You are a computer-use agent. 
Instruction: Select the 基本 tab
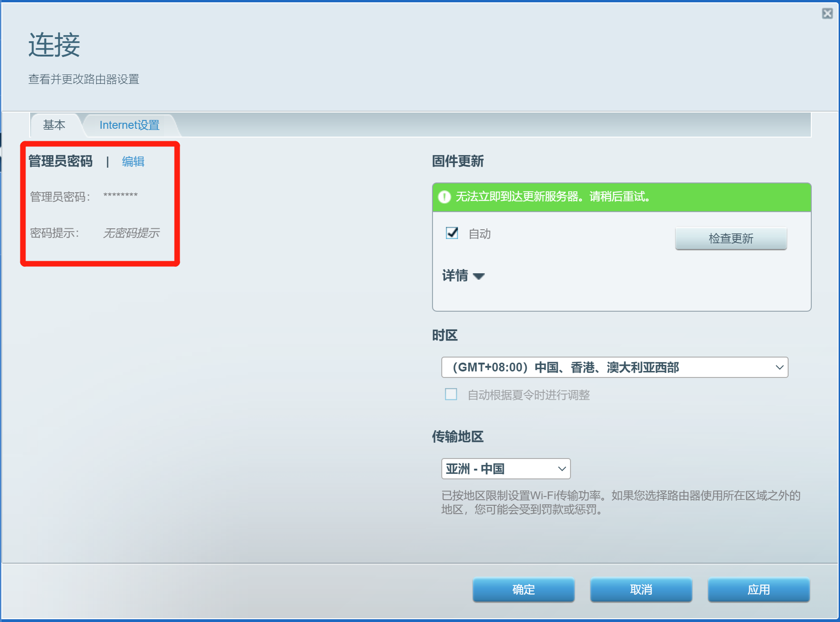point(54,125)
